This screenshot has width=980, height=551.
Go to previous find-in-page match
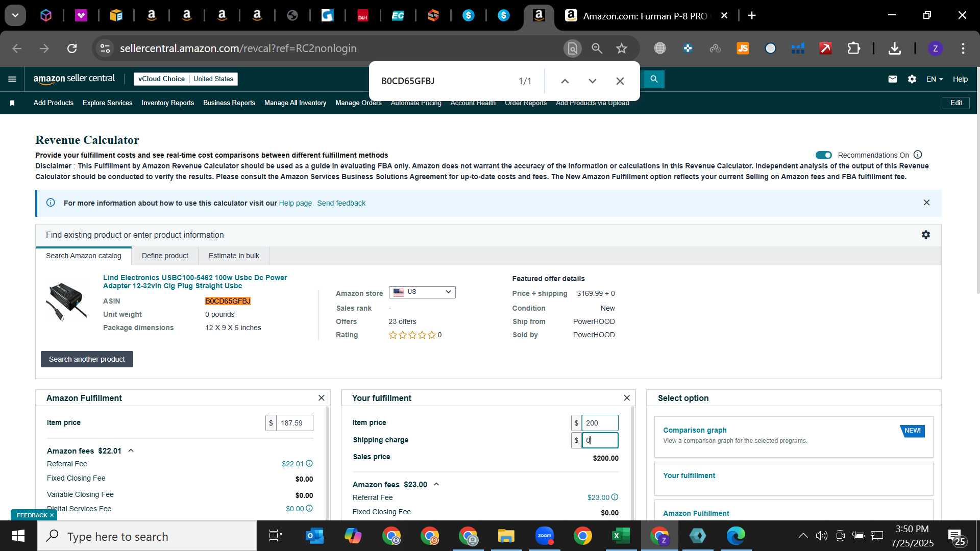(565, 81)
